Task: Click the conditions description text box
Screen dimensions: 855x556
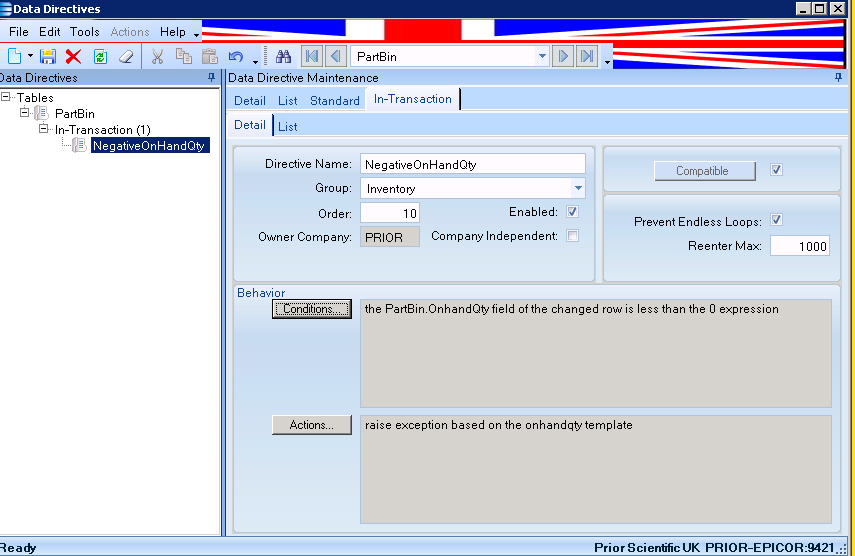Action: [595, 353]
